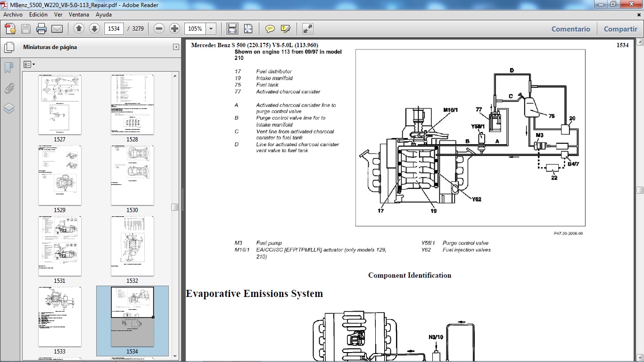Collapse the Miniaturas de página panel
Screen dimensions: 644x362
point(176,47)
